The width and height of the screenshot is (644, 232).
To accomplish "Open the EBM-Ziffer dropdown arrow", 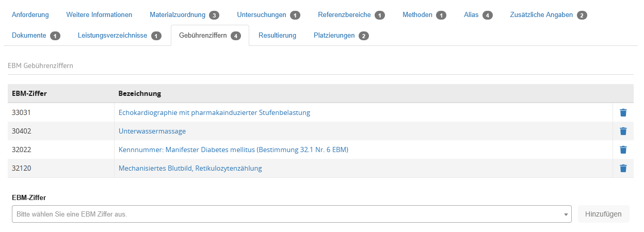I will coord(566,214).
